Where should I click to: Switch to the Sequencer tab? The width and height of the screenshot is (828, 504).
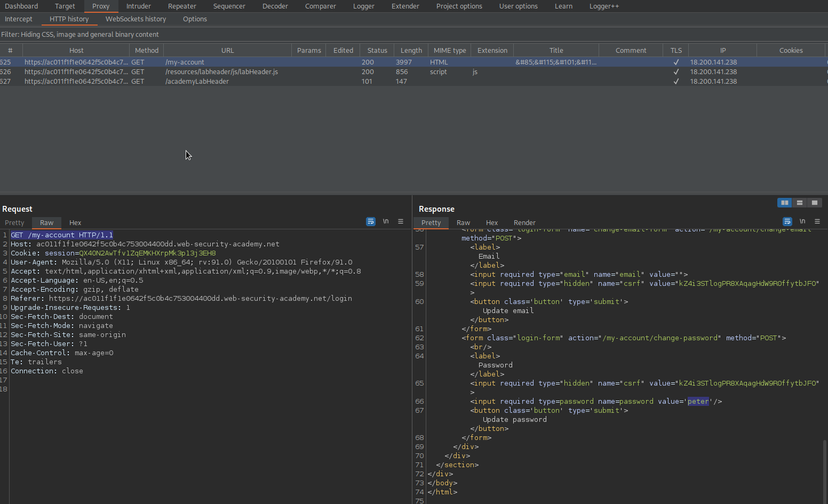pos(229,6)
